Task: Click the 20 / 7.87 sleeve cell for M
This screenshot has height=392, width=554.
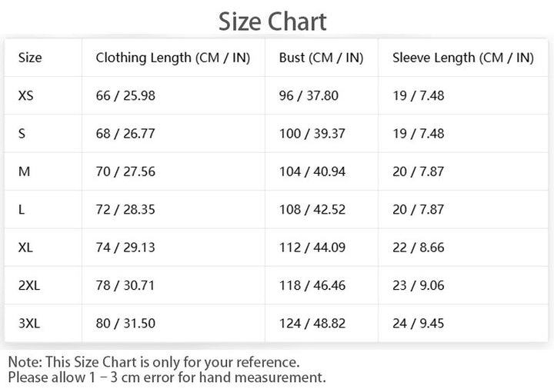Action: (x=419, y=171)
